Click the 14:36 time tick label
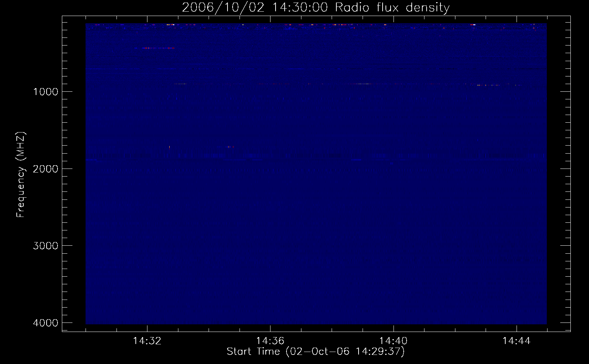This screenshot has width=589, height=364. click(x=270, y=341)
